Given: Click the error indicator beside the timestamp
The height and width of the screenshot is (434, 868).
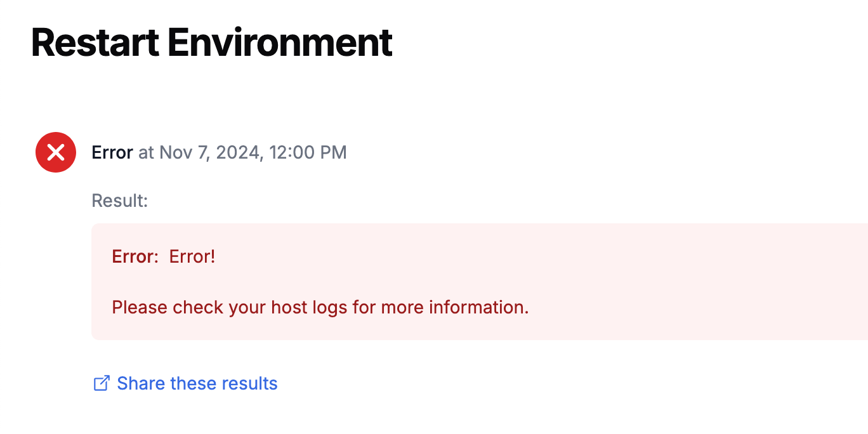Looking at the screenshot, I should [x=55, y=152].
